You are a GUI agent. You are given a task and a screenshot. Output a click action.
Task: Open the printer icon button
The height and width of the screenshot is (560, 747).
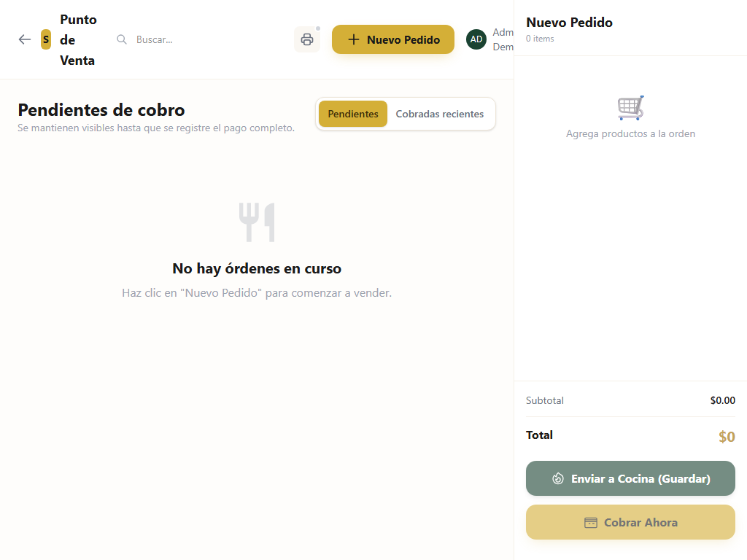pyautogui.click(x=307, y=39)
